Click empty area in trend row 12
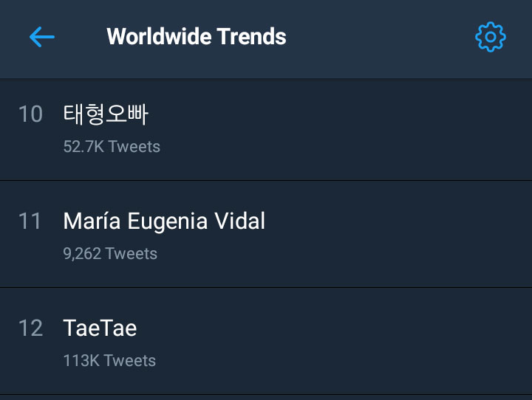 339,341
